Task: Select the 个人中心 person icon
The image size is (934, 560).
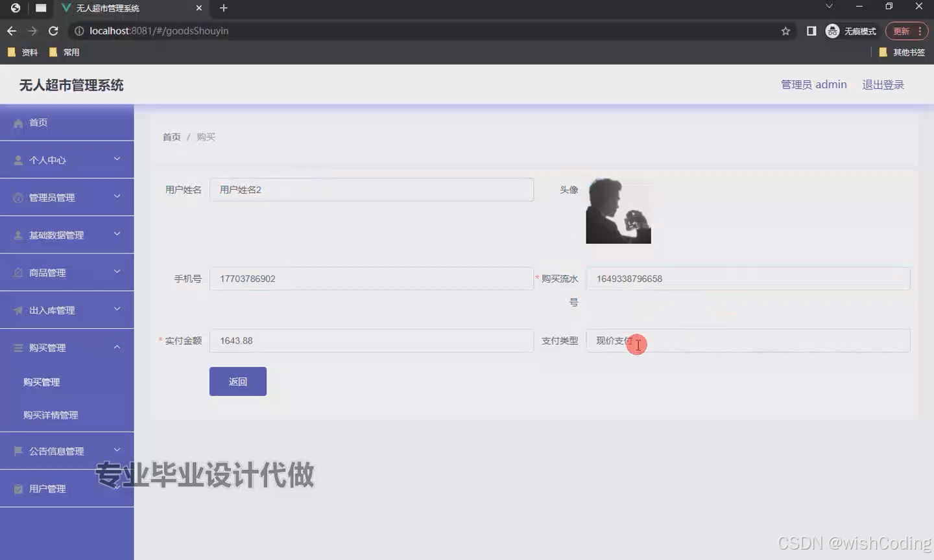Action: [x=18, y=159]
